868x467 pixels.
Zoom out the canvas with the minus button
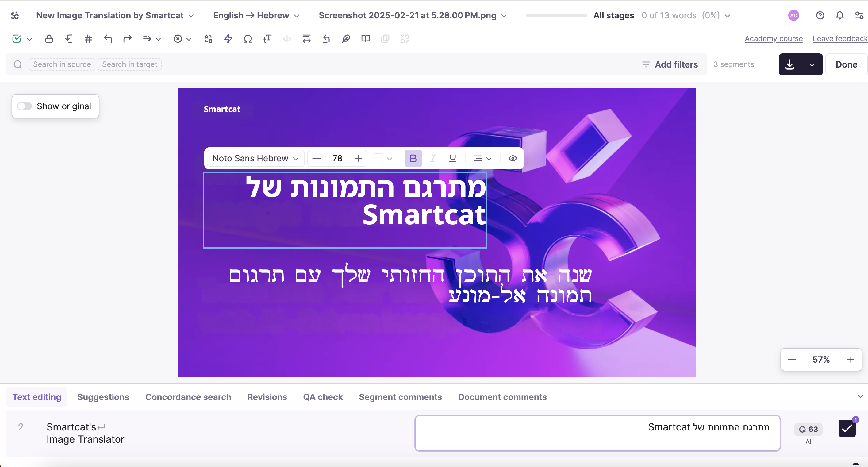[792, 360]
